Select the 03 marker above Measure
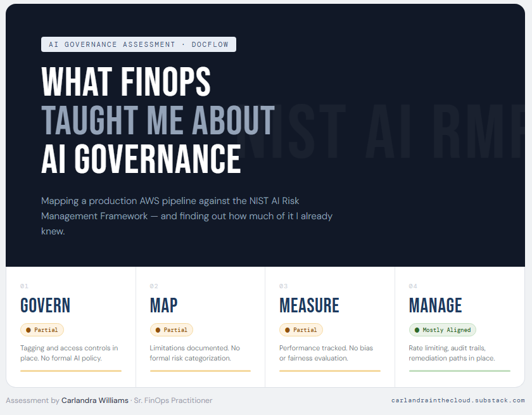 pyautogui.click(x=283, y=286)
